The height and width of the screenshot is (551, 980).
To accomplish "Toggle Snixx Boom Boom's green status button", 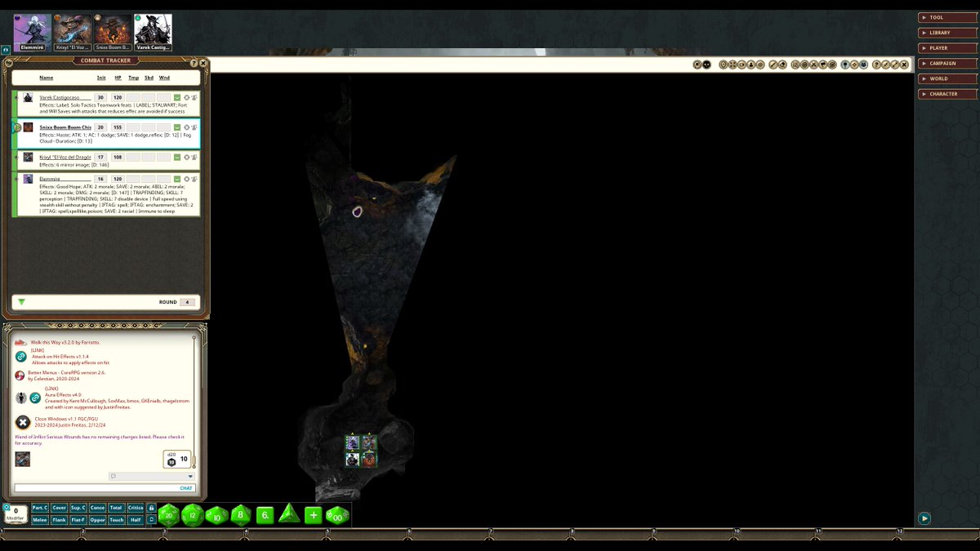I will tap(177, 127).
